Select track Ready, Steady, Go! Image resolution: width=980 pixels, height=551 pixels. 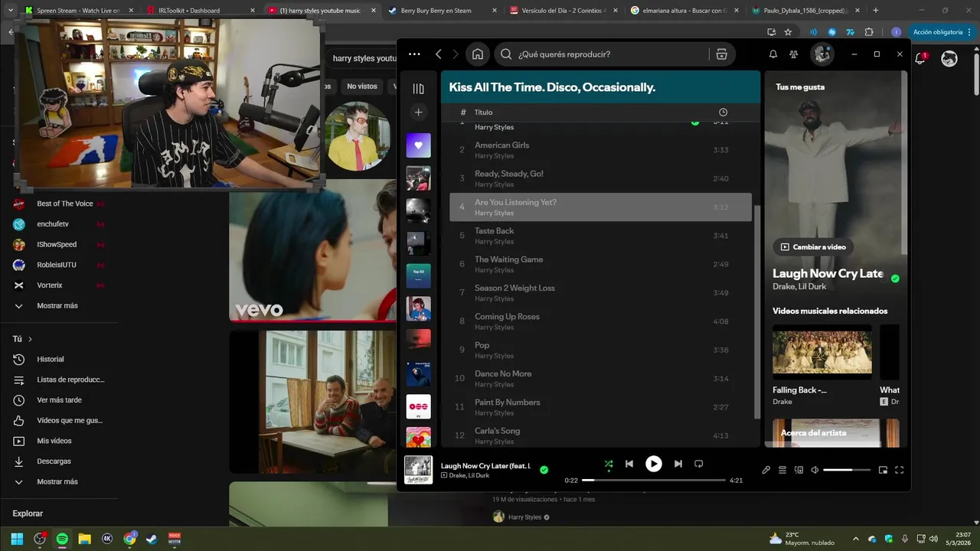(600, 178)
